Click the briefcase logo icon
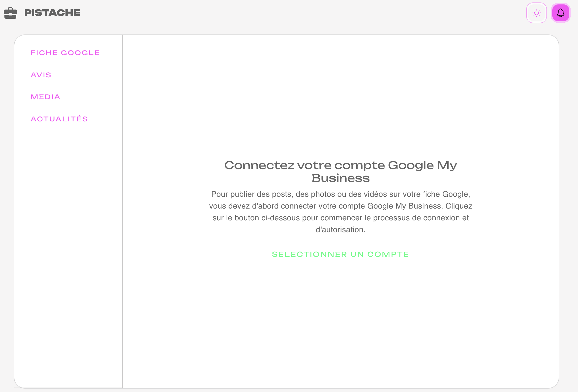The height and width of the screenshot is (392, 578). click(x=10, y=13)
